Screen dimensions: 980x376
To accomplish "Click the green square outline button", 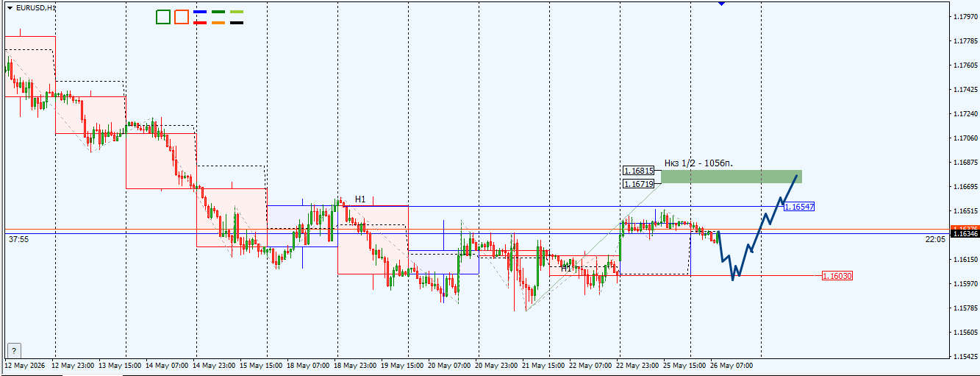I will [163, 17].
